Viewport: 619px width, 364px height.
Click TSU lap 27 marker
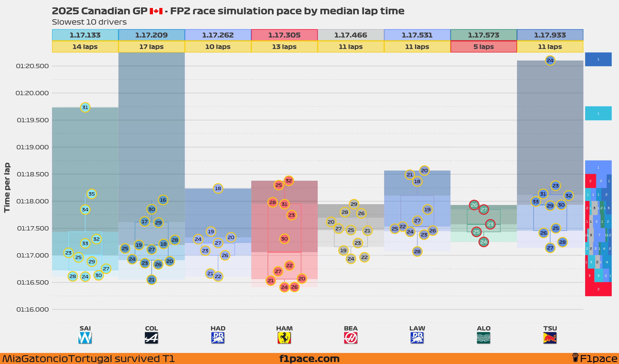click(550, 248)
